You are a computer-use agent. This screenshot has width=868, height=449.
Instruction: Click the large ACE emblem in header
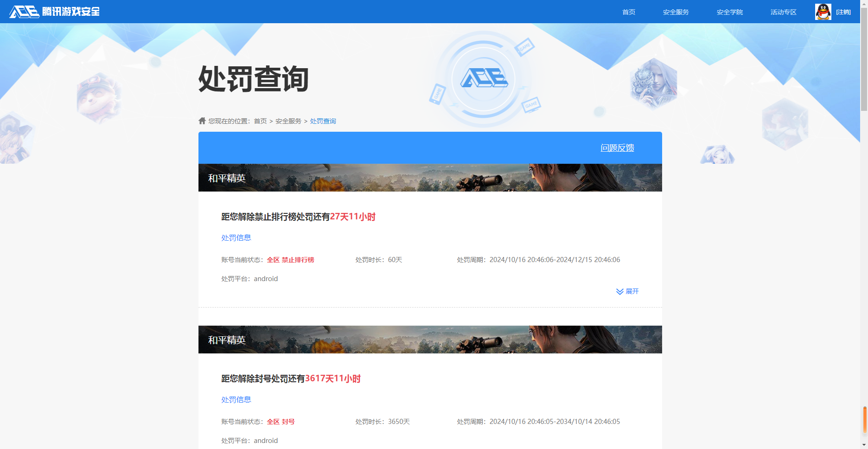coord(484,78)
